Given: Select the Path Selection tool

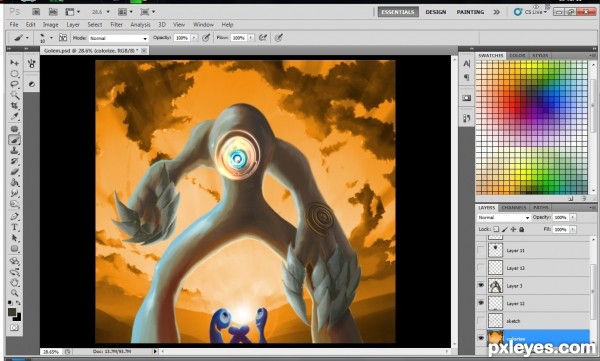Looking at the screenshot, I should coord(15,238).
